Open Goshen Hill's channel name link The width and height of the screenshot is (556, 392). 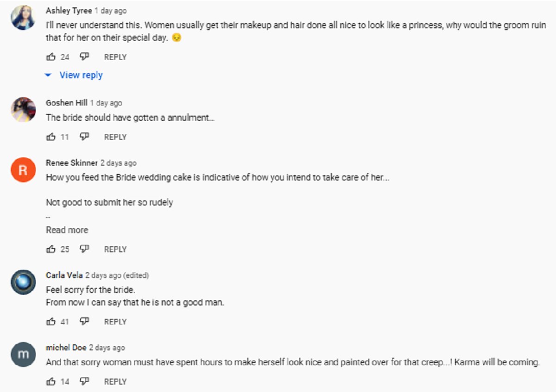pyautogui.click(x=66, y=103)
